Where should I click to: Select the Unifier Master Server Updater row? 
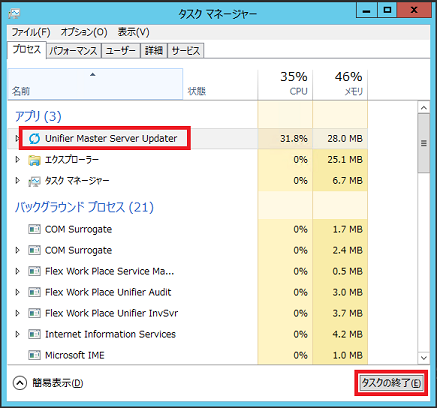point(188,138)
